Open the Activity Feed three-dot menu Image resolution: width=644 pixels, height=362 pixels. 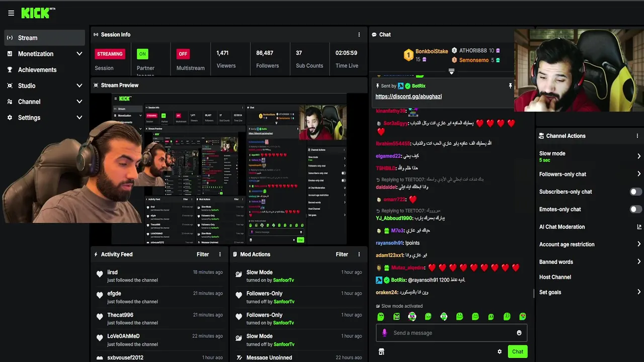click(220, 254)
